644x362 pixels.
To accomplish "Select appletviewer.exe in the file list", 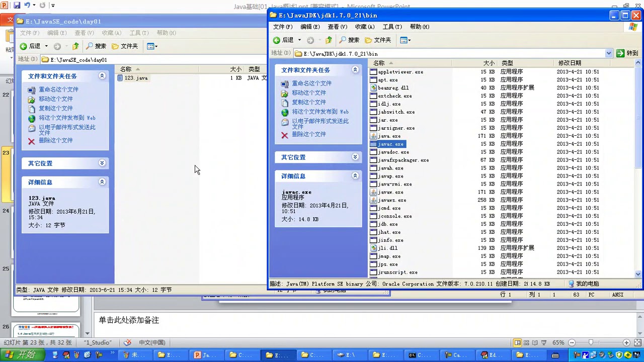I will [x=396, y=72].
